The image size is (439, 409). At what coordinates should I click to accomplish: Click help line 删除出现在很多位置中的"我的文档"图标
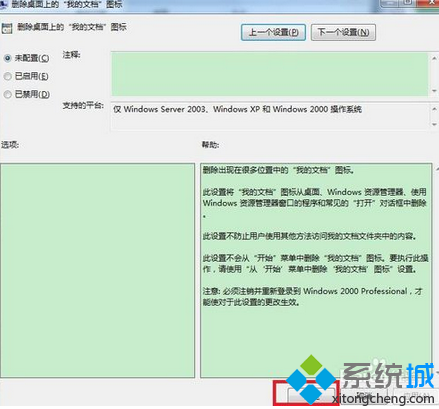point(279,170)
